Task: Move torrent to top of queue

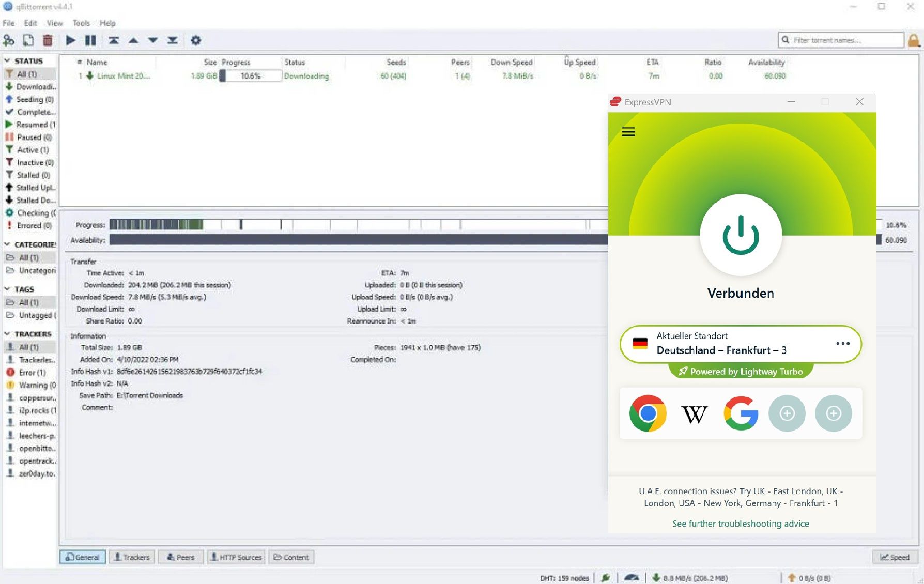Action: (x=114, y=40)
